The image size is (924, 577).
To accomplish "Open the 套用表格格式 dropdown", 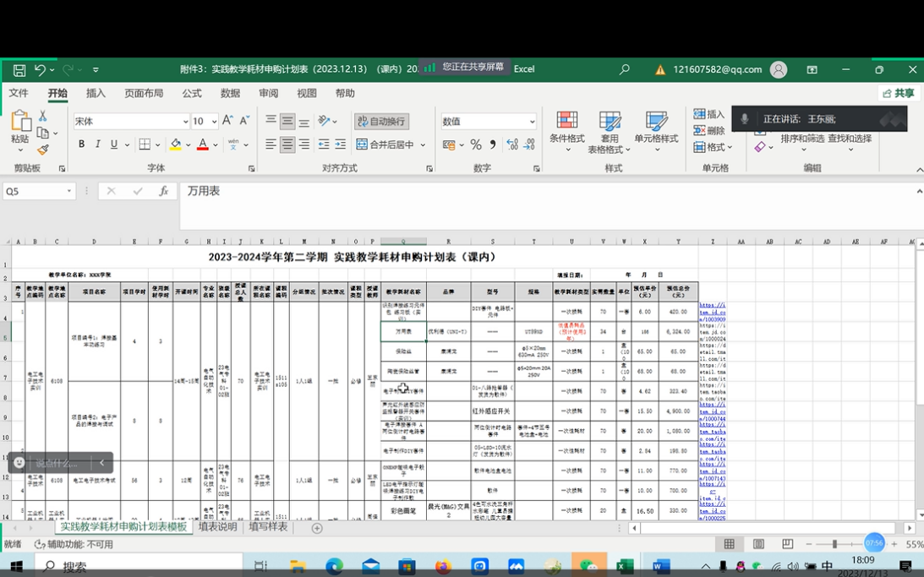I will 610,133.
